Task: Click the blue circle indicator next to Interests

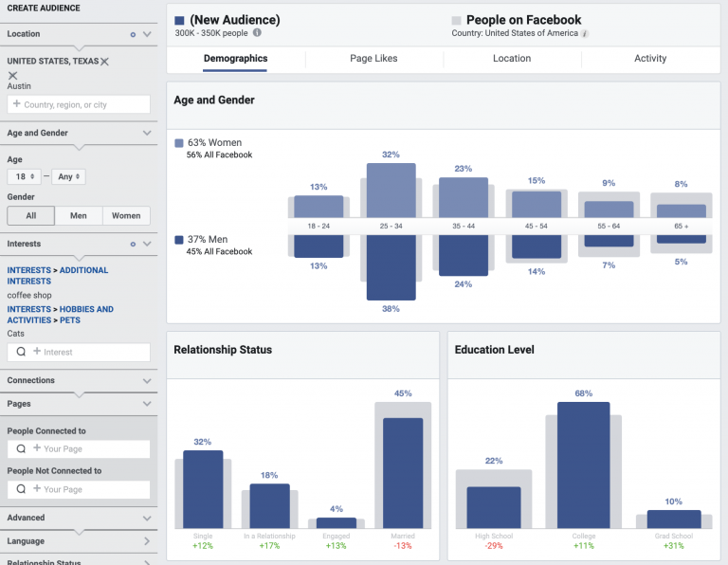Action: click(132, 244)
